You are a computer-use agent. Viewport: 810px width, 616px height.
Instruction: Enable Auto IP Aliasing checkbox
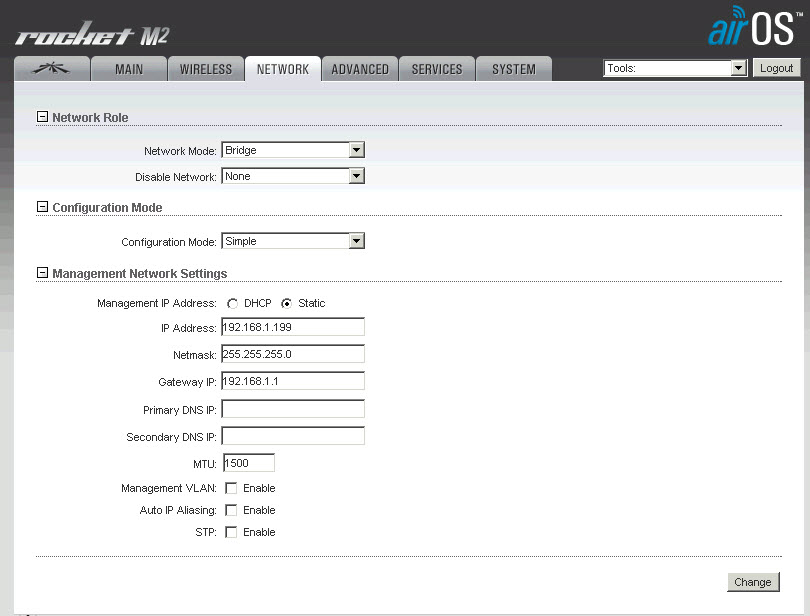coord(231,510)
